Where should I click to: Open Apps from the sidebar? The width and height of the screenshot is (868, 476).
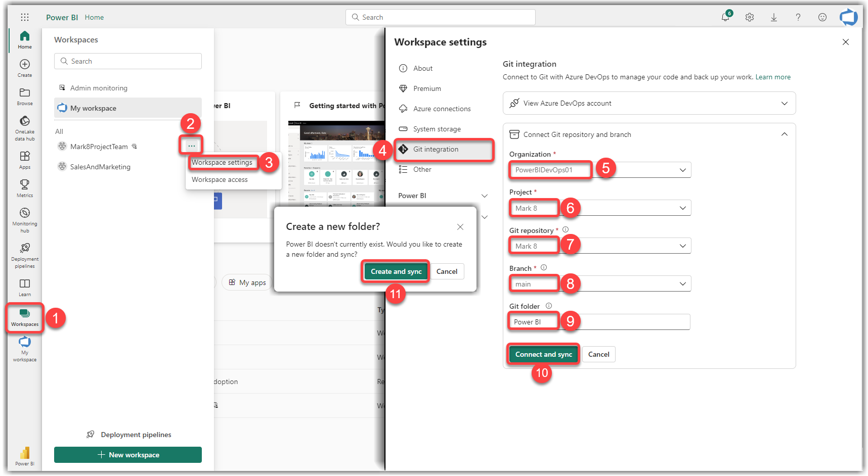[x=25, y=160]
